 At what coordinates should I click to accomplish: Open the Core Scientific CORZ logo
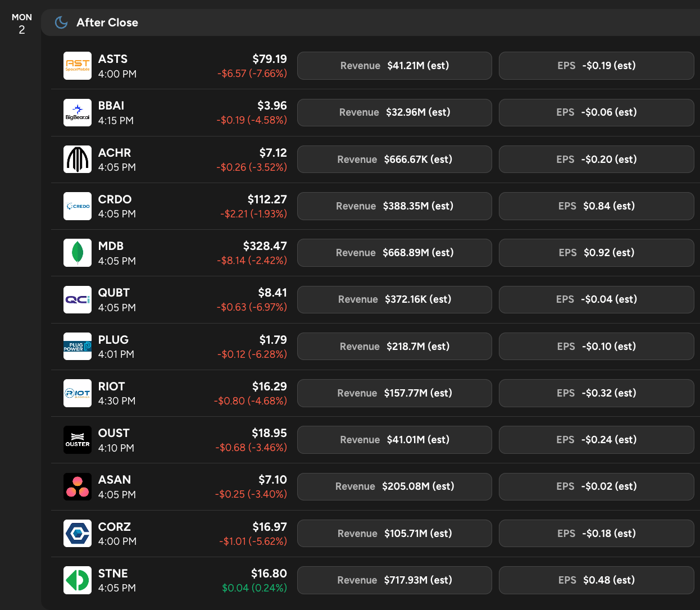78,534
